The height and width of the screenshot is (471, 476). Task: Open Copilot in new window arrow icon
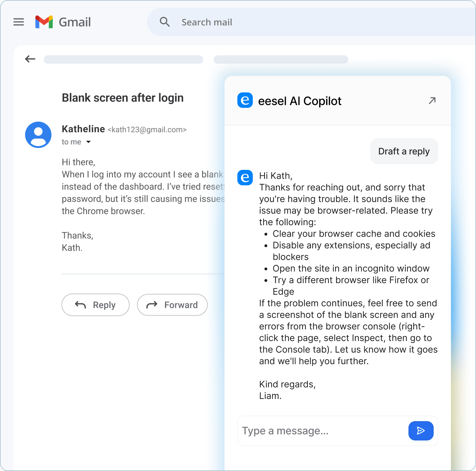tap(432, 101)
